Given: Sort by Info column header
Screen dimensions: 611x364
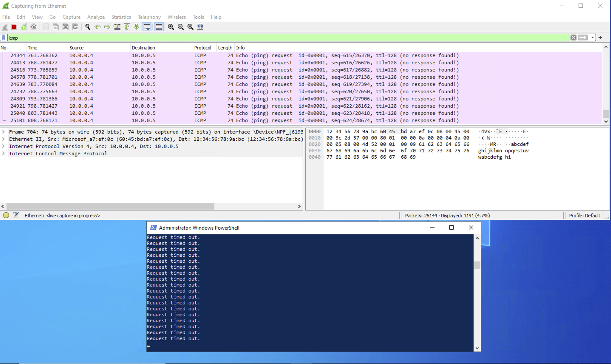Looking at the screenshot, I should pos(418,48).
